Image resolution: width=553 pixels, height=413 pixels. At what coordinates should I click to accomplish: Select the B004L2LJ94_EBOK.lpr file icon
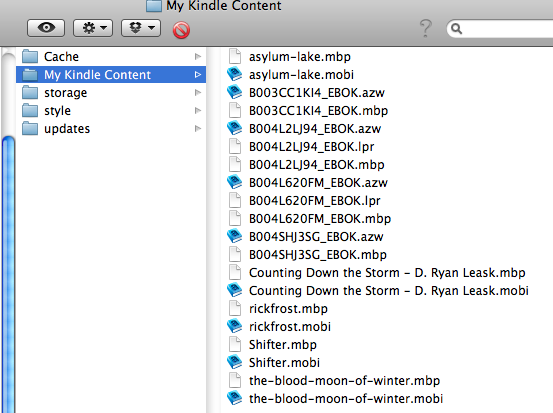[235, 146]
